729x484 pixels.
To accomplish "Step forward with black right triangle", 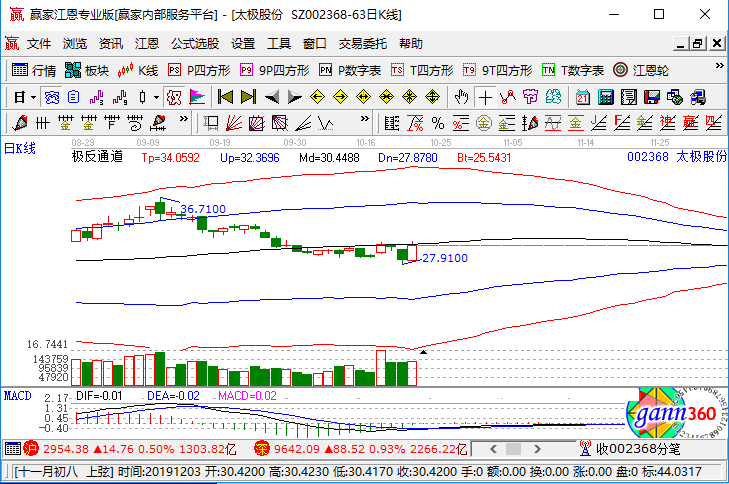I will pos(294,97).
